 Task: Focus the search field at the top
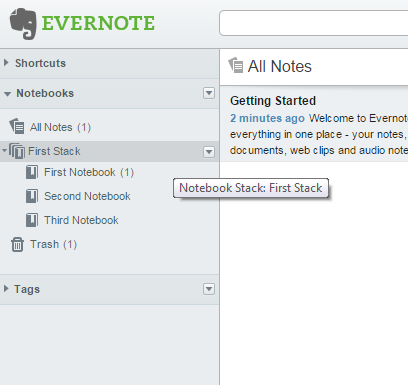[313, 23]
